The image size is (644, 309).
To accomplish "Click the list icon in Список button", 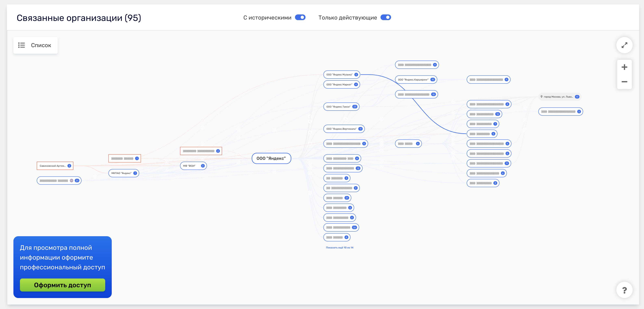I will 22,45.
